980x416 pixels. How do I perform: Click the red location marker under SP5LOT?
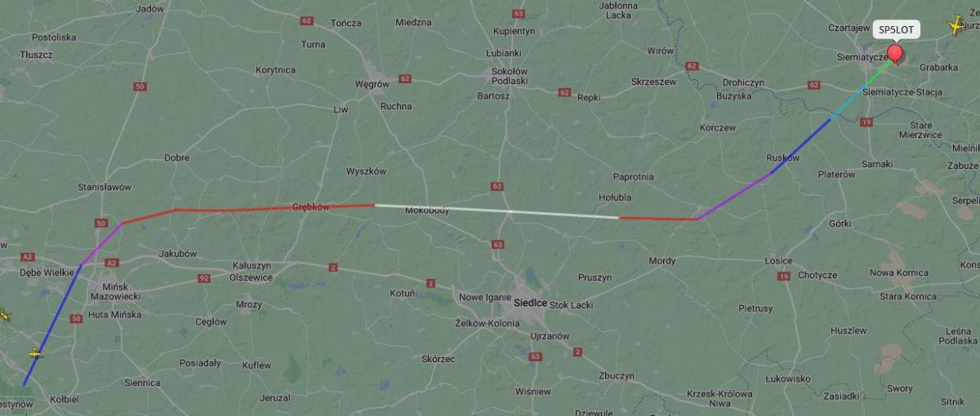point(895,54)
